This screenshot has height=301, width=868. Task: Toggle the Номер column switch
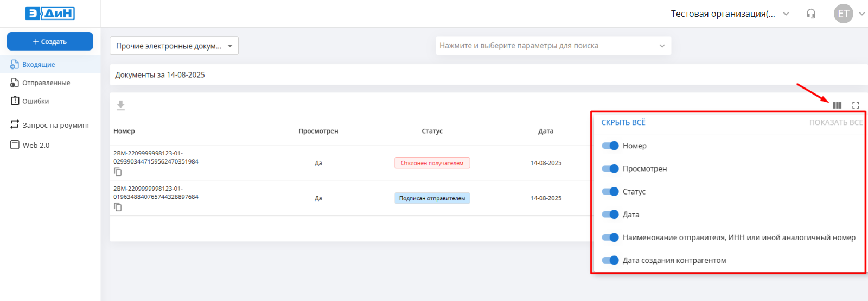point(610,146)
